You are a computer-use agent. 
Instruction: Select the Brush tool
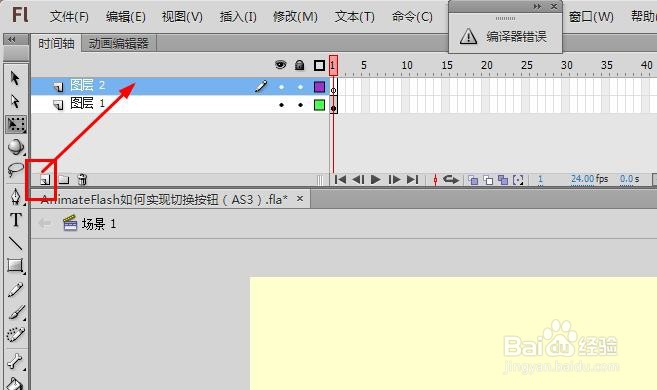point(16,312)
